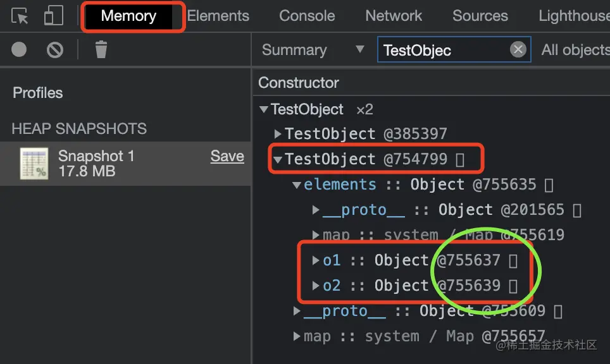Click the trash collect garbage icon
Viewport: 610px width, 364px height.
[x=101, y=49]
